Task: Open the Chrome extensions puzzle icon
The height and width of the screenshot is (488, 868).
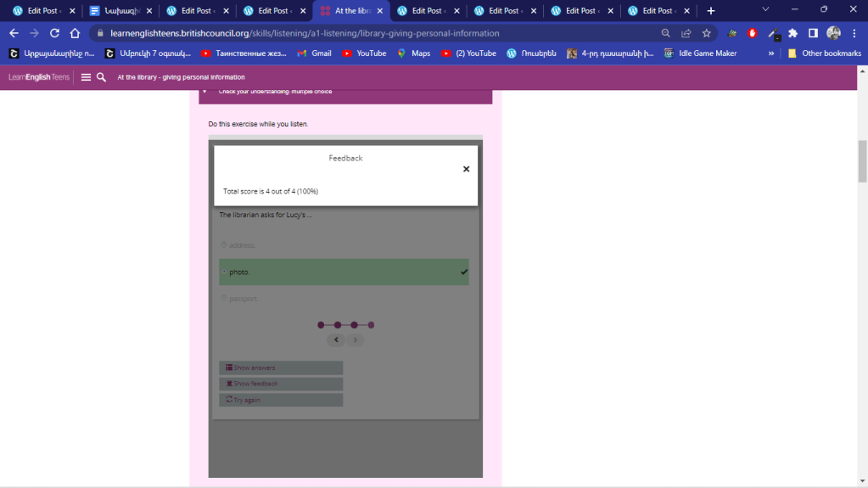Action: [792, 33]
